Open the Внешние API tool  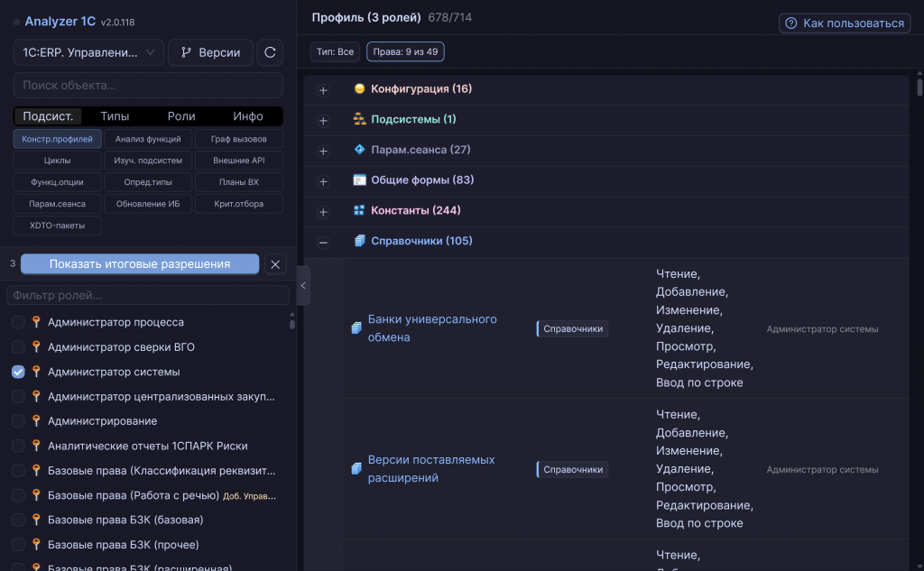(238, 161)
